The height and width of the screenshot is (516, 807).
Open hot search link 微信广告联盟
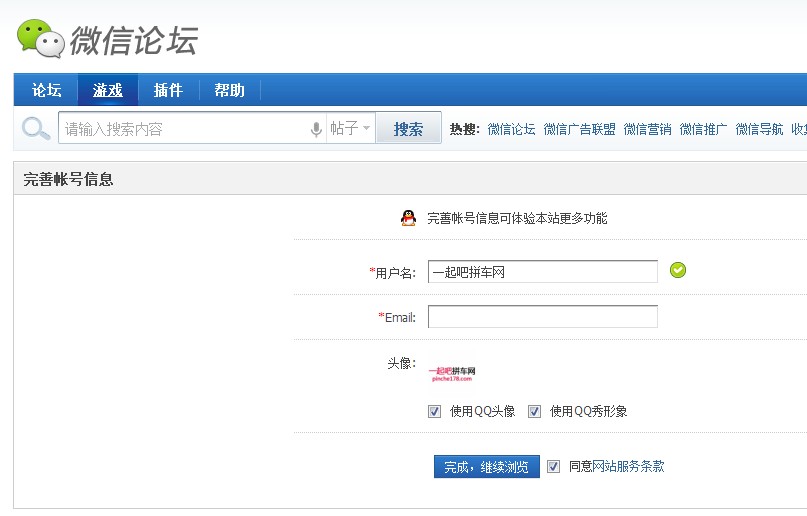coord(580,129)
